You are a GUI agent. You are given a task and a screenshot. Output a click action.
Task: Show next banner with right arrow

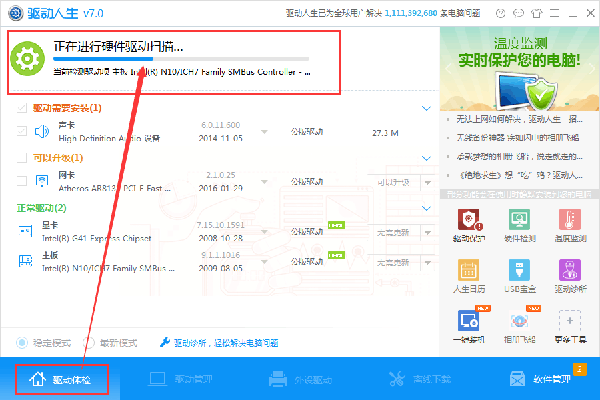tap(592, 69)
